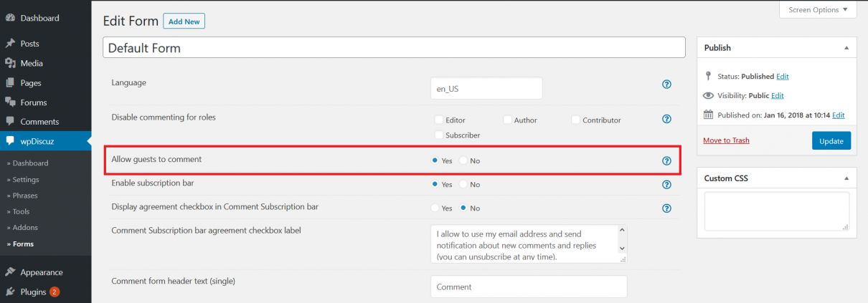Click the Appearance paintbrush icon

click(x=10, y=272)
